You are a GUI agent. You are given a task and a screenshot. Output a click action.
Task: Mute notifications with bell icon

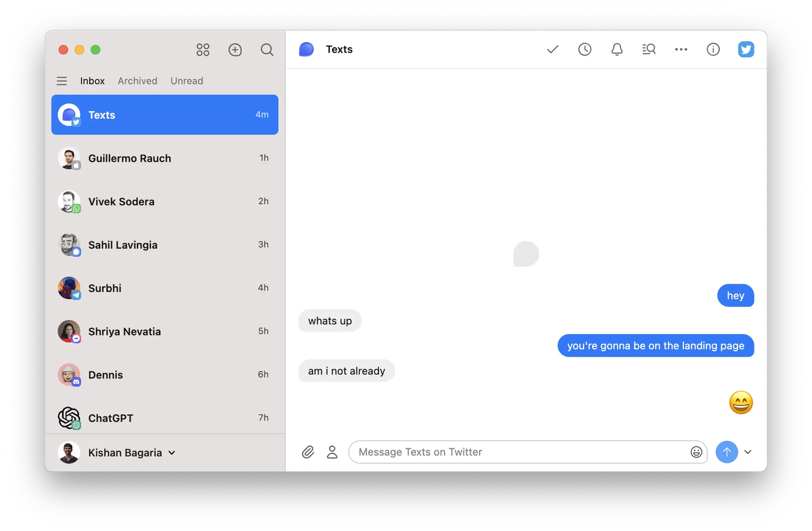point(617,49)
